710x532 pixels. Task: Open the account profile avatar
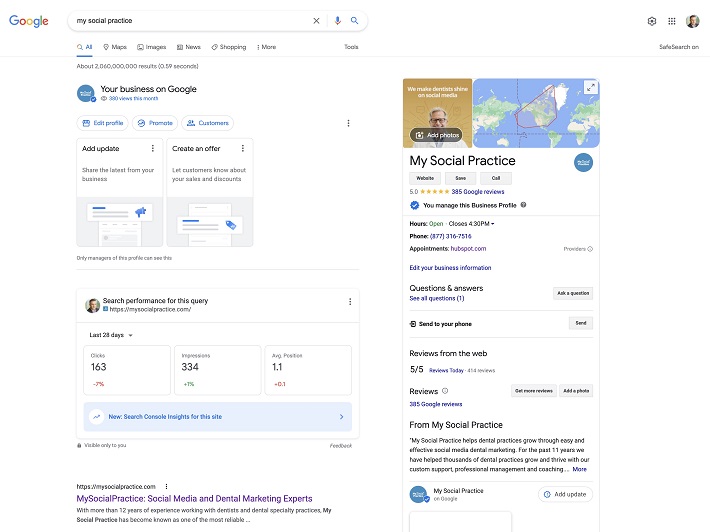pos(692,21)
